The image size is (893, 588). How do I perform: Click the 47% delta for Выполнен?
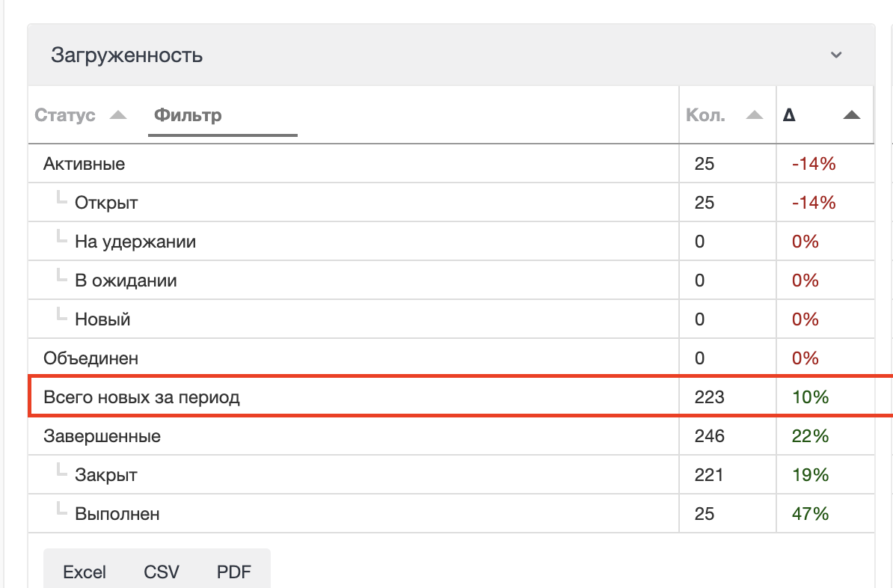pos(810,513)
